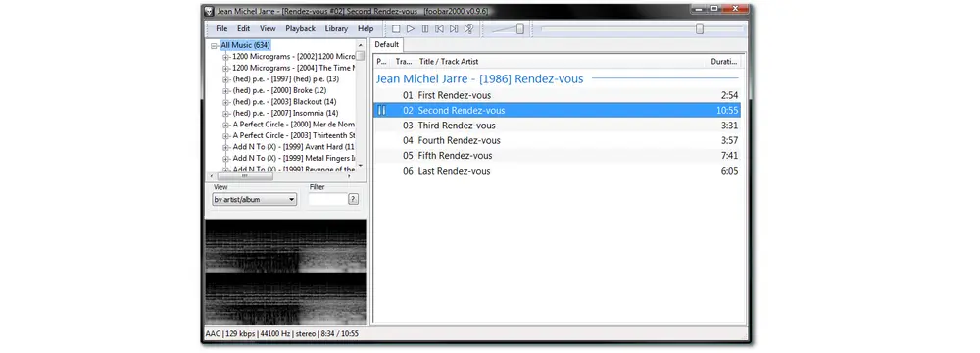Skip to the next track
The image size is (980, 353).
point(454,28)
